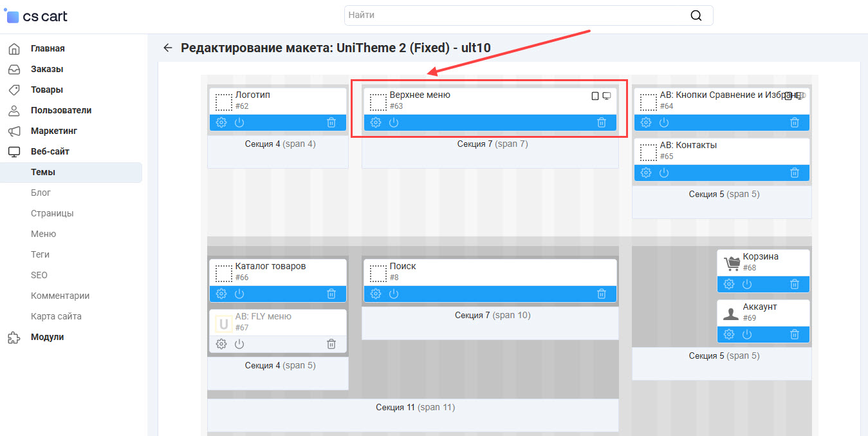Enable the AB: FLY меню block
Screen dimensions: 868x436
[x=239, y=344]
